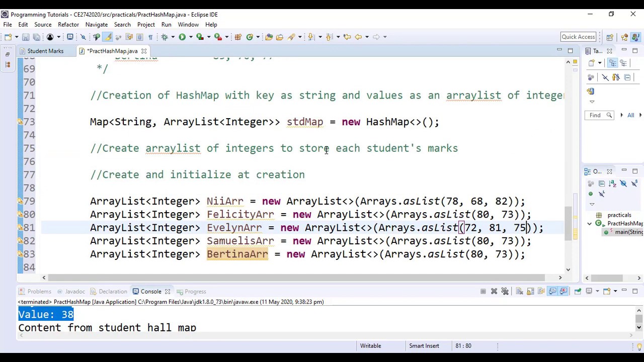This screenshot has height=362, width=644.
Task: Click the Back navigation arrow icon
Action: pyautogui.click(x=358, y=37)
